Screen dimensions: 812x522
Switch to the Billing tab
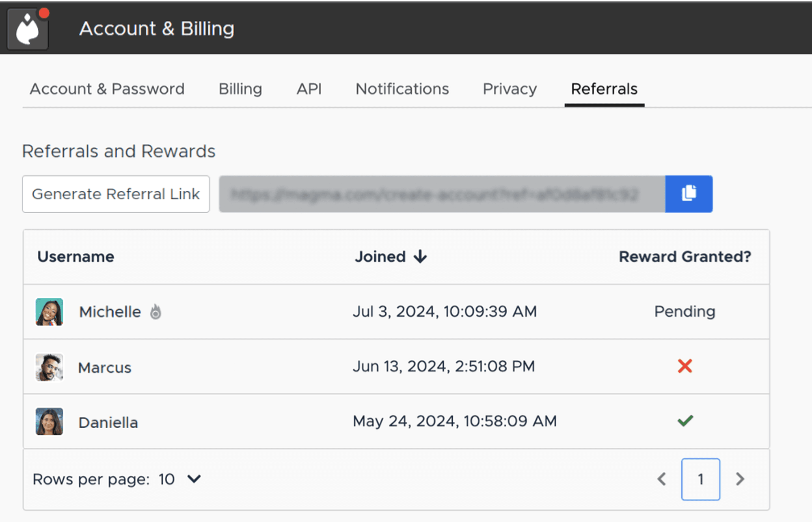point(240,89)
